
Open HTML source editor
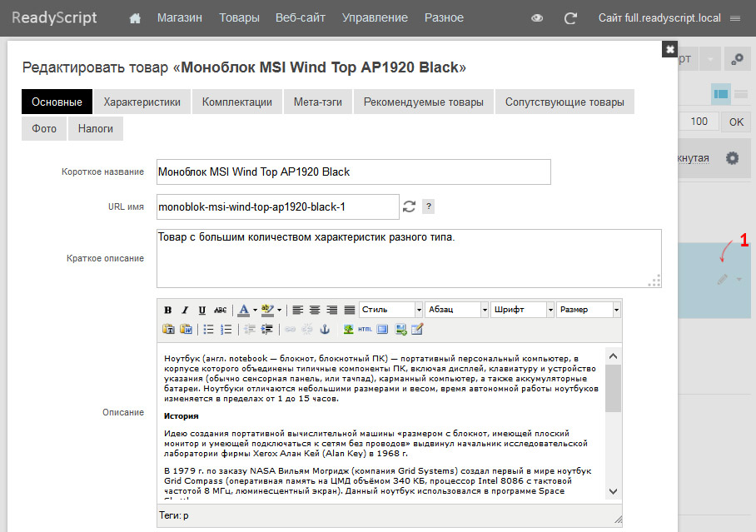coord(365,330)
